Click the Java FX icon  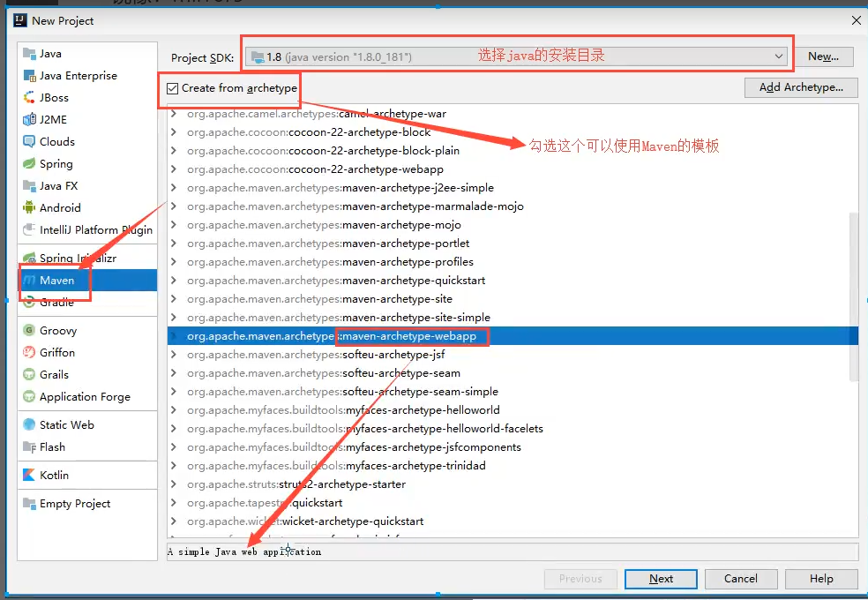coord(29,186)
